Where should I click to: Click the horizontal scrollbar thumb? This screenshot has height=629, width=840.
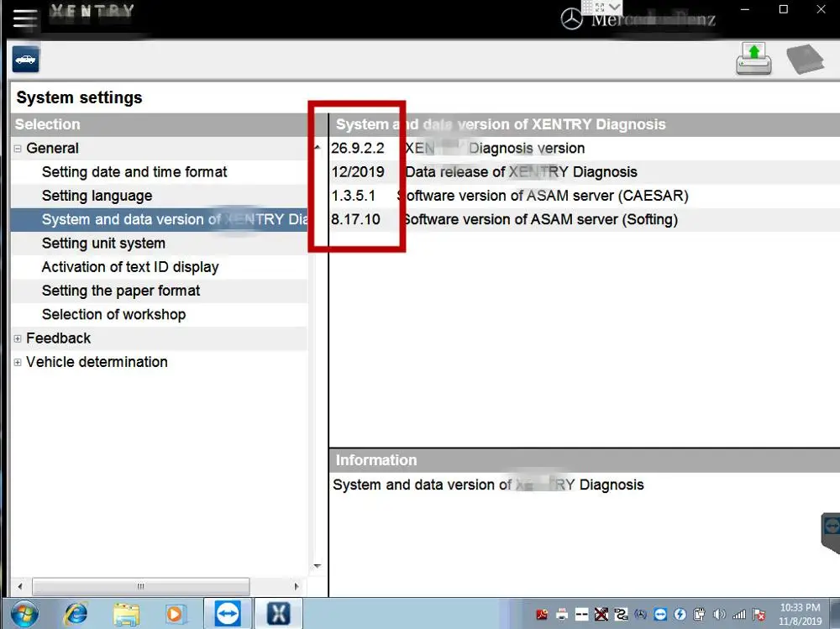141,586
